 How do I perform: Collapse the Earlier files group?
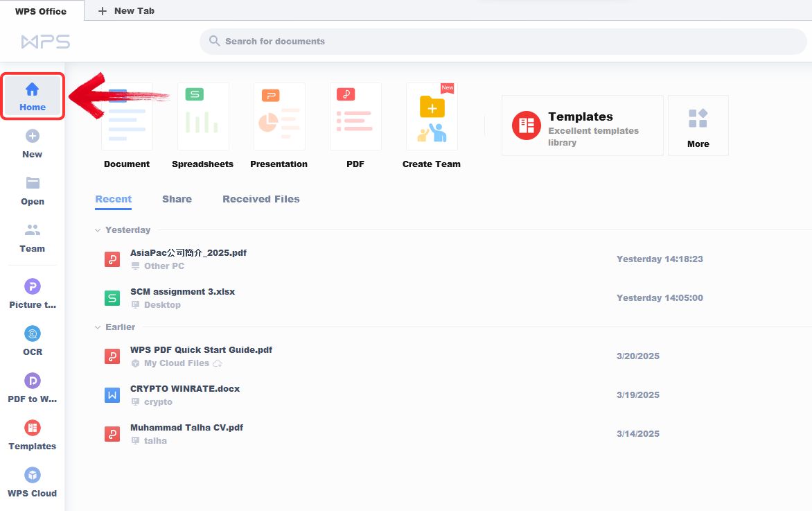97,327
